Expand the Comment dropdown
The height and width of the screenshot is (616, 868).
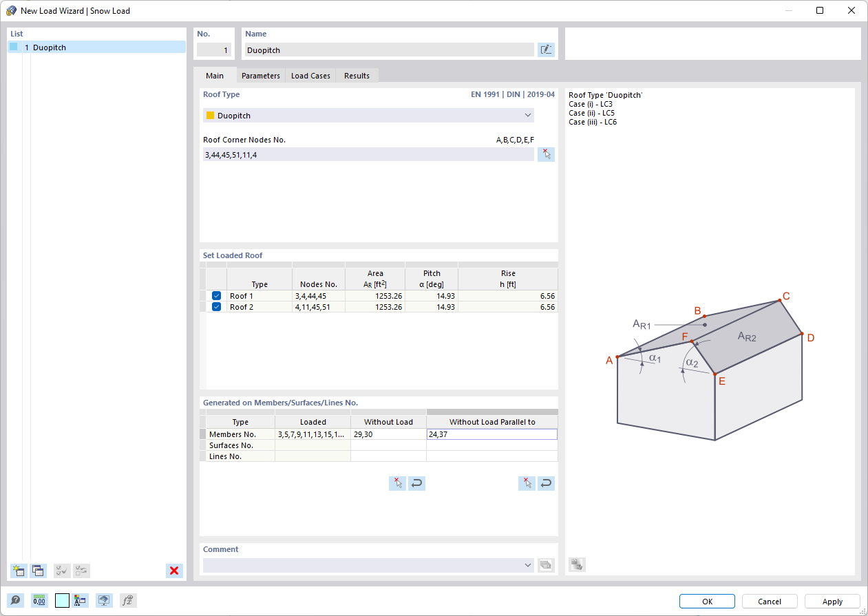528,565
